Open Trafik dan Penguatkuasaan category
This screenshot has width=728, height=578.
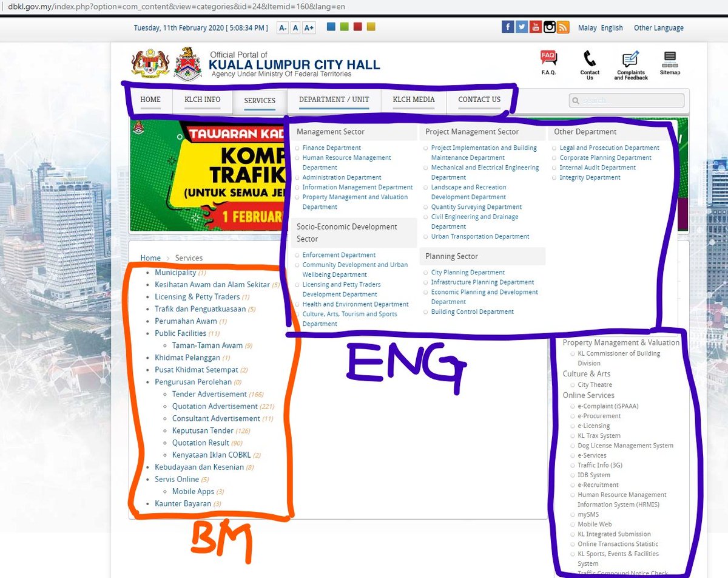pos(200,310)
